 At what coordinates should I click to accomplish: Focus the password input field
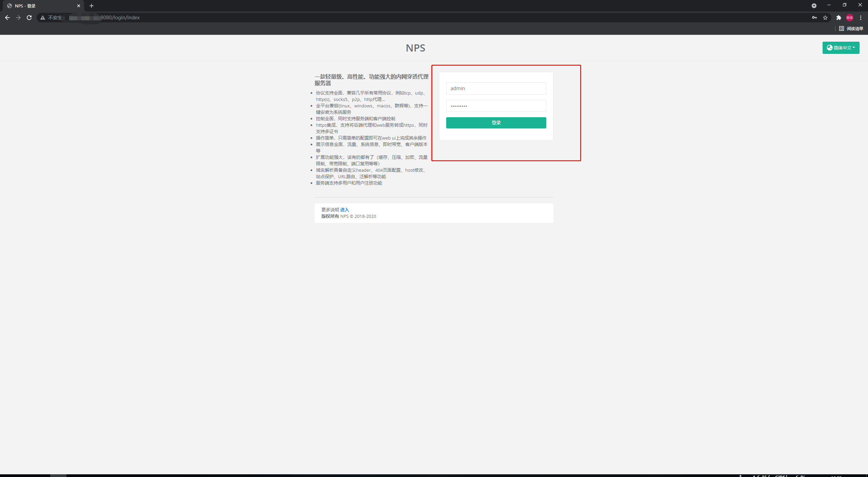point(496,106)
